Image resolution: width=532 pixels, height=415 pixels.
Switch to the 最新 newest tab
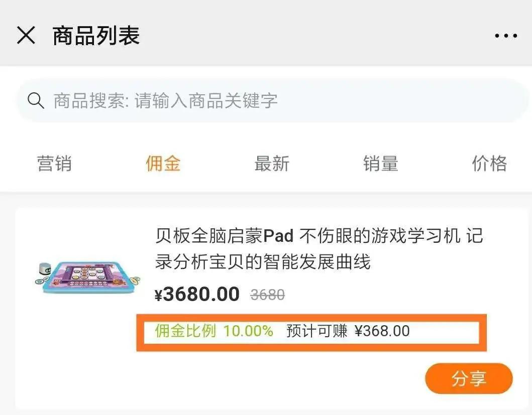[x=271, y=163]
